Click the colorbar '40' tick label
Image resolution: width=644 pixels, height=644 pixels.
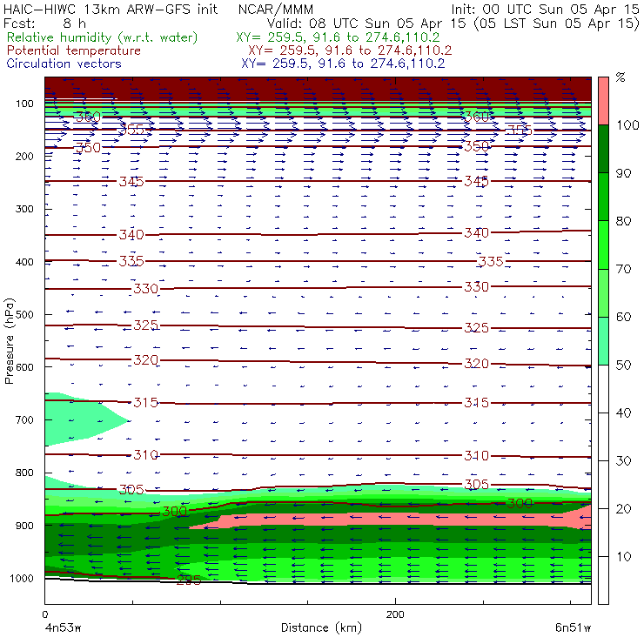click(x=623, y=413)
